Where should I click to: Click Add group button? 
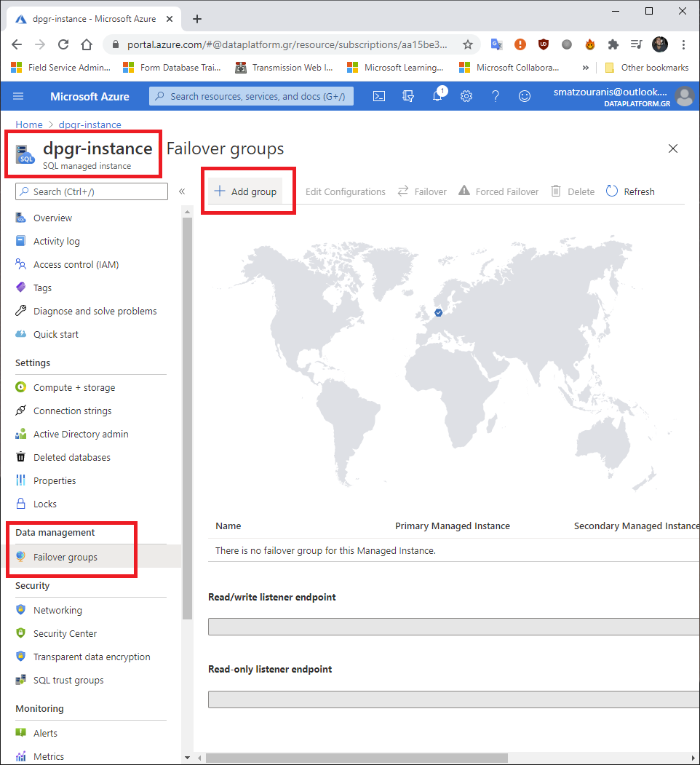(x=245, y=191)
